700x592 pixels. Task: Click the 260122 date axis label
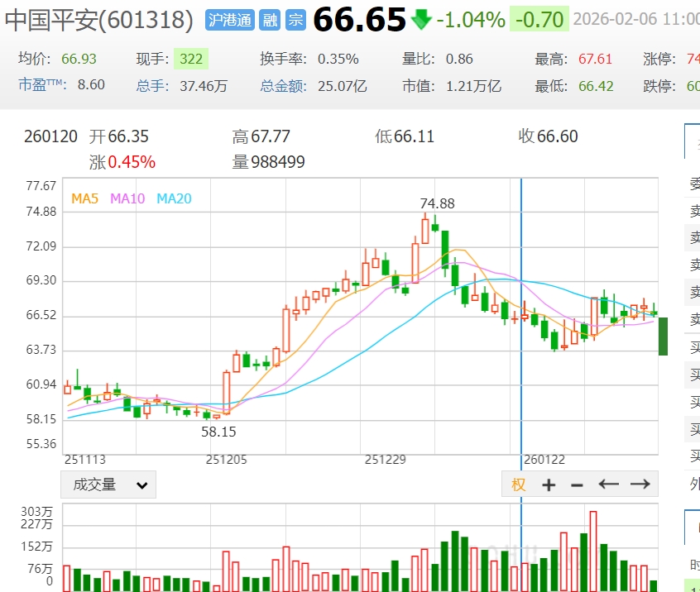click(544, 460)
